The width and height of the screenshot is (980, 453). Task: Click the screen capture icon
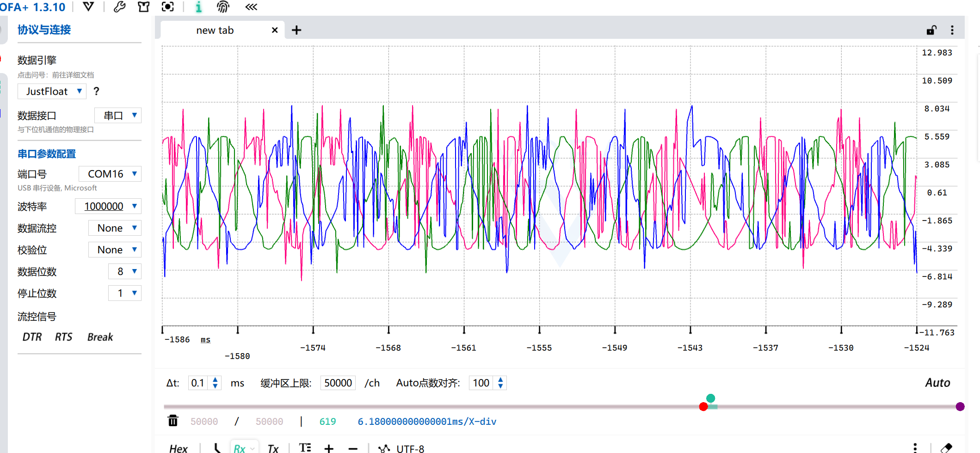click(x=167, y=7)
